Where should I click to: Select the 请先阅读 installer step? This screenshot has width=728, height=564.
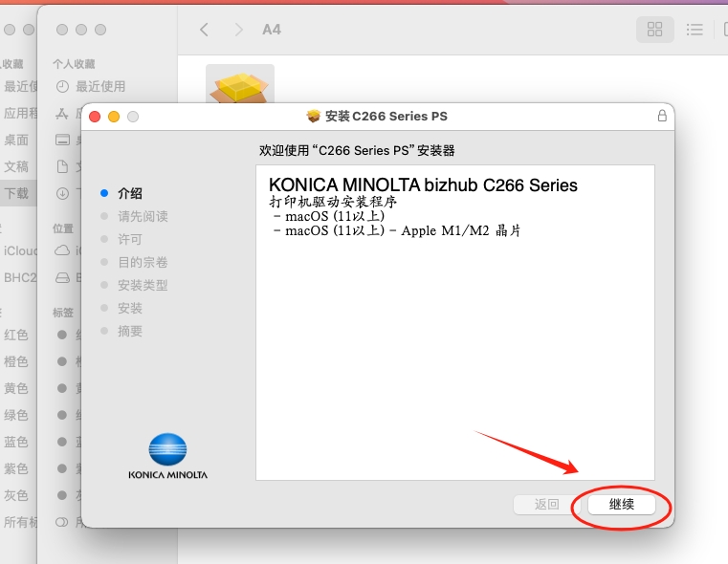coord(143,216)
